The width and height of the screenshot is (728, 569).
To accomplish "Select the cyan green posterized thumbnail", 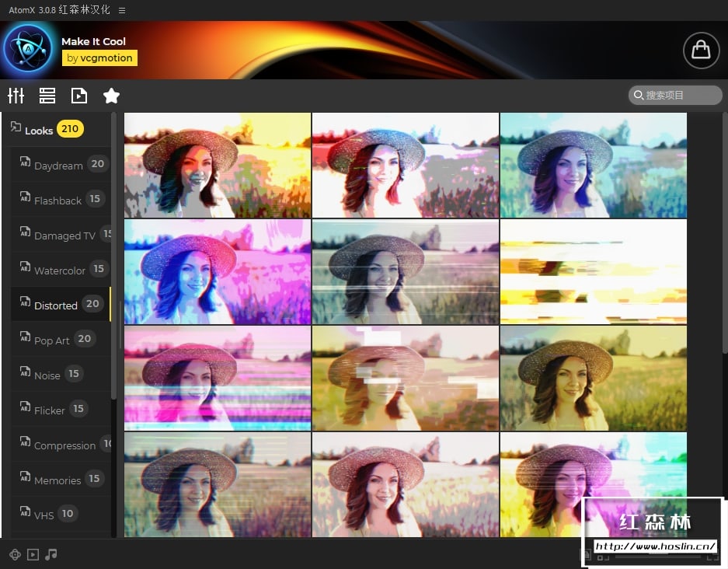I will pyautogui.click(x=594, y=165).
